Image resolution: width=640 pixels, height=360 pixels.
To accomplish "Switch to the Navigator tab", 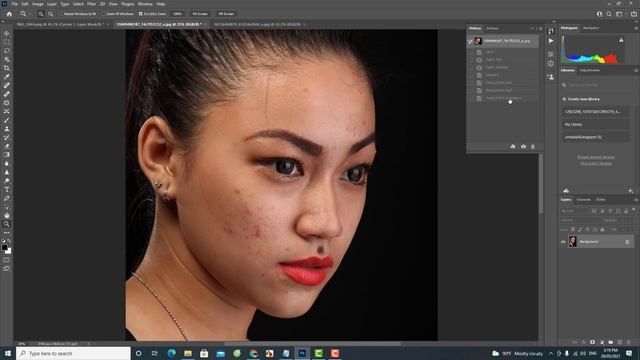I will (x=591, y=28).
